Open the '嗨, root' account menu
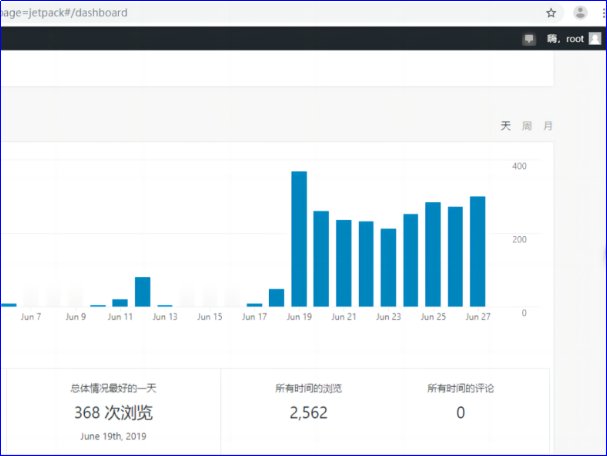This screenshot has height=456, width=607. [x=566, y=39]
